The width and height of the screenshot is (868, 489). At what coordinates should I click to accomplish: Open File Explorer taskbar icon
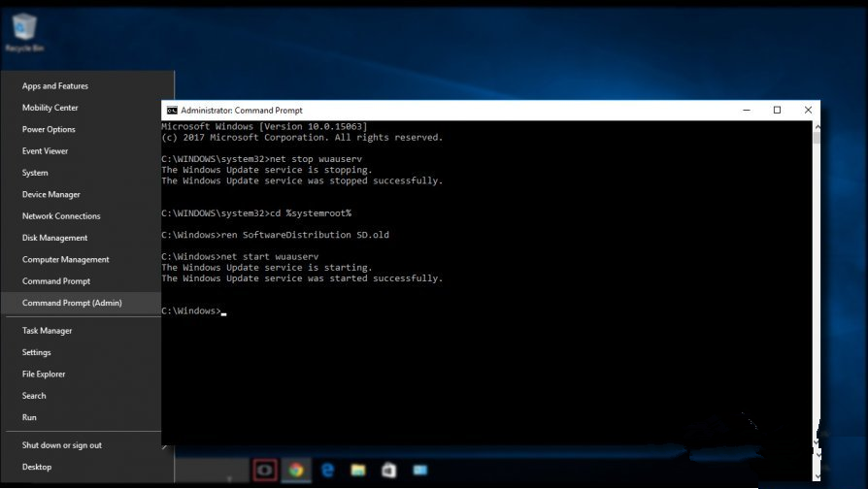[x=358, y=471]
